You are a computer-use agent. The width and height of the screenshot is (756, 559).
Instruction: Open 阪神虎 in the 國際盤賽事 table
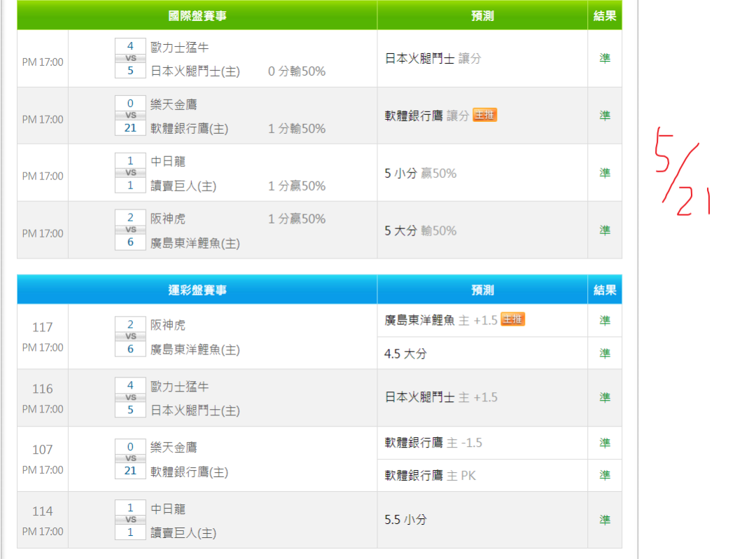point(168,219)
